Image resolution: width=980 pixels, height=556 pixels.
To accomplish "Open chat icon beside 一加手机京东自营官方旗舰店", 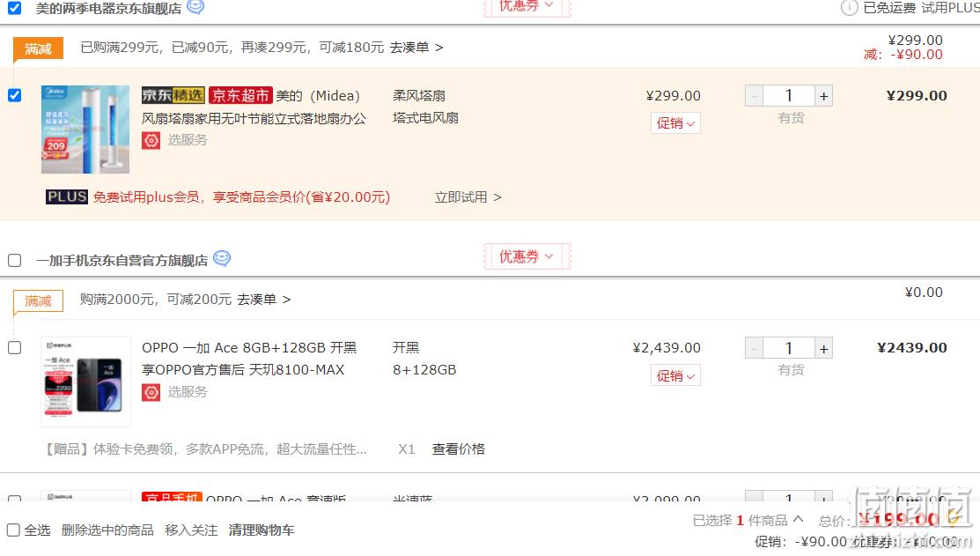I will [222, 258].
